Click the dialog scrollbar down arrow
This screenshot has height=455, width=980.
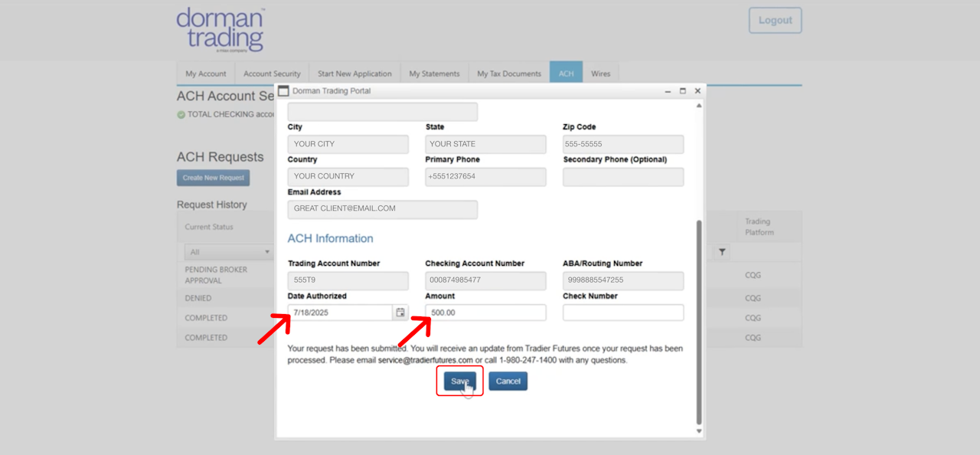[698, 431]
